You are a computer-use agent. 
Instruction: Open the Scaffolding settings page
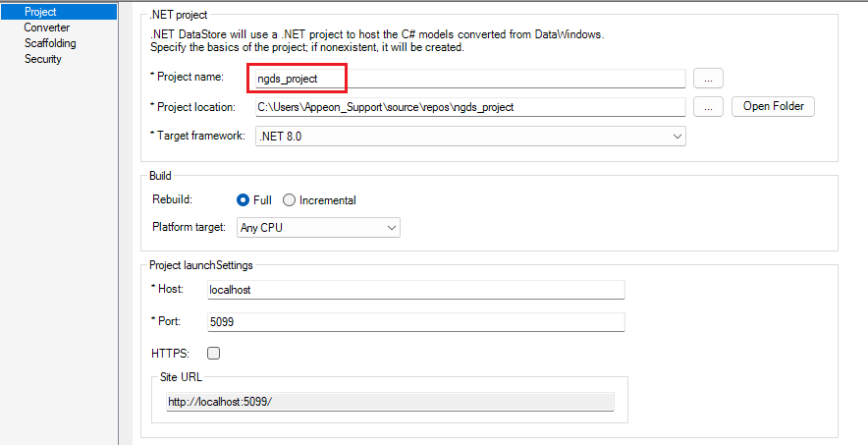click(x=50, y=43)
